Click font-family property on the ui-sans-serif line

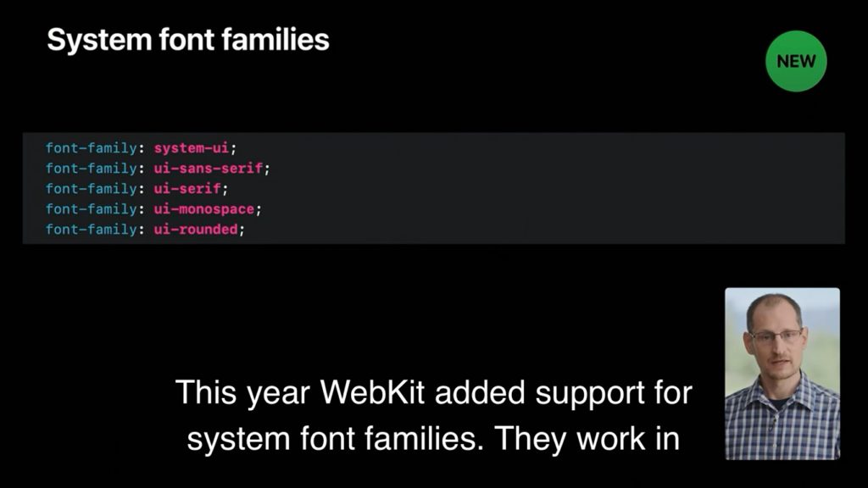click(91, 168)
